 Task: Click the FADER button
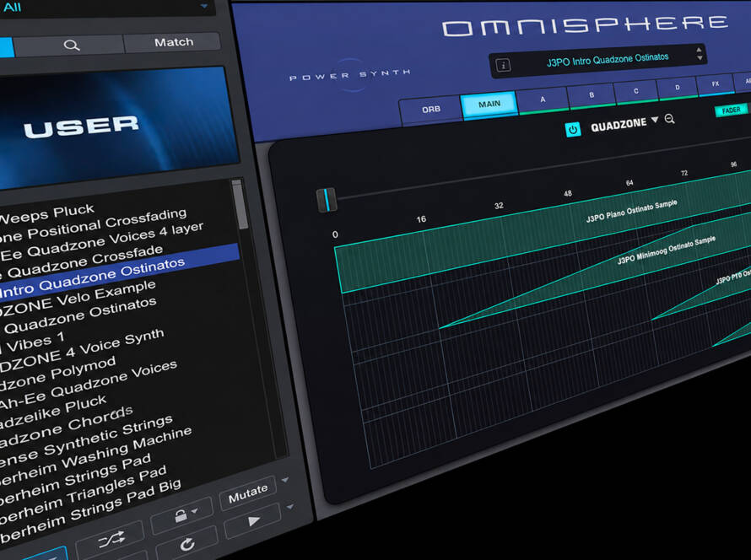[x=732, y=110]
